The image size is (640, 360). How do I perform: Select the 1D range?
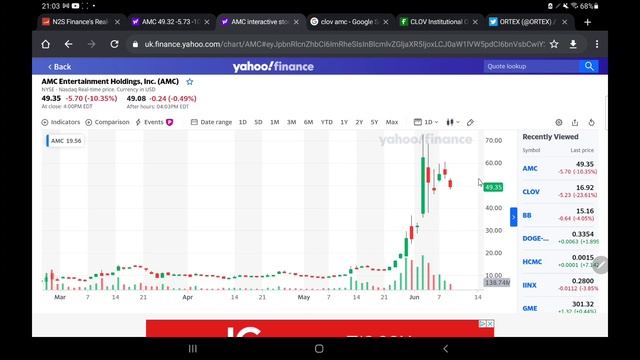(x=243, y=122)
